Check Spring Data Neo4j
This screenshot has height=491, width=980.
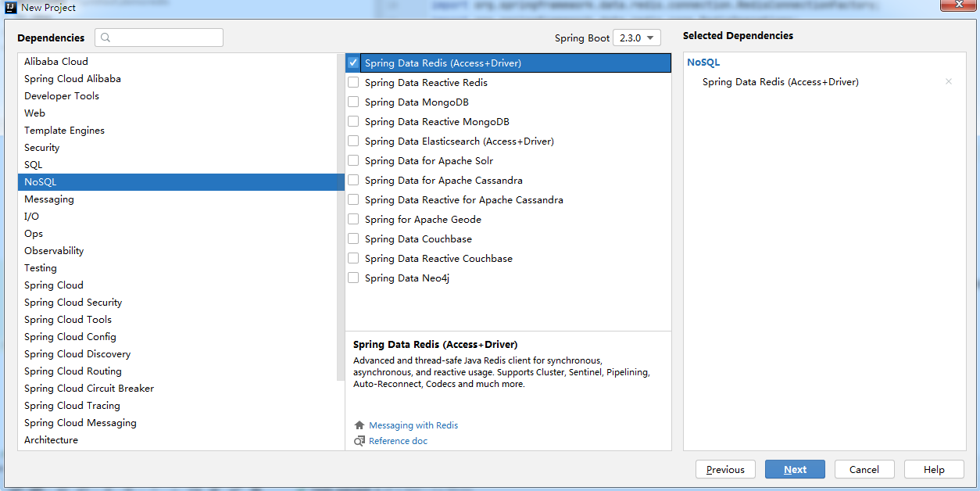pyautogui.click(x=353, y=278)
